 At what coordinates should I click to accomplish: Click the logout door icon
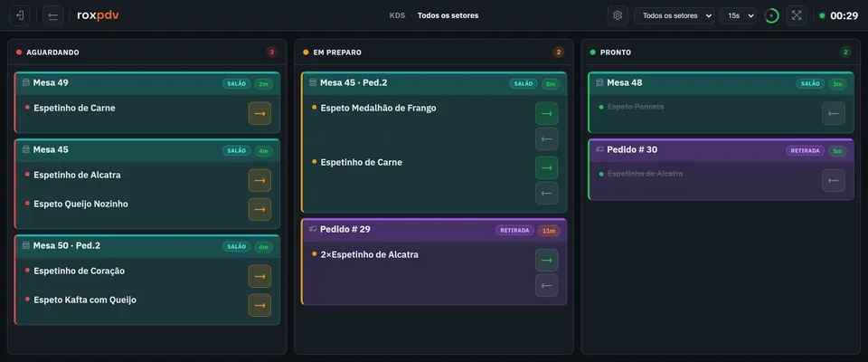pyautogui.click(x=20, y=15)
